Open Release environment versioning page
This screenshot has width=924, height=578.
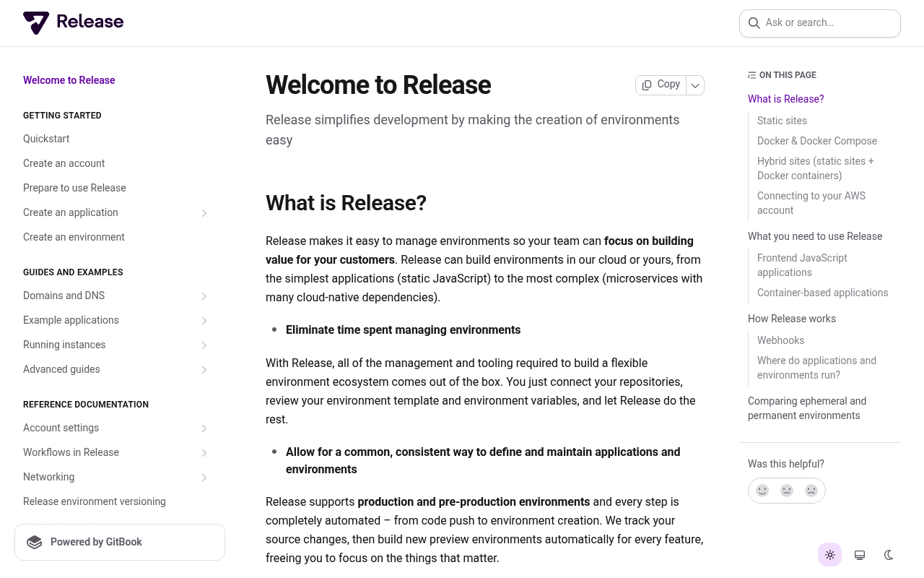[95, 501]
